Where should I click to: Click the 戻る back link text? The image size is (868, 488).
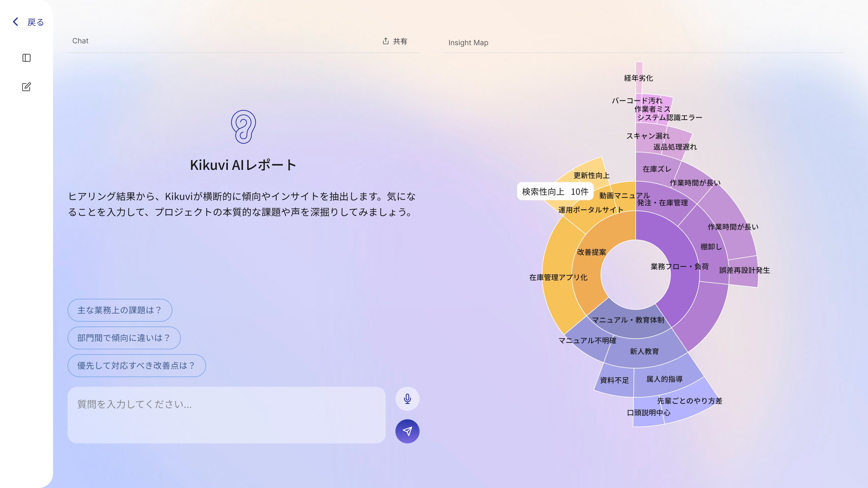tap(35, 22)
